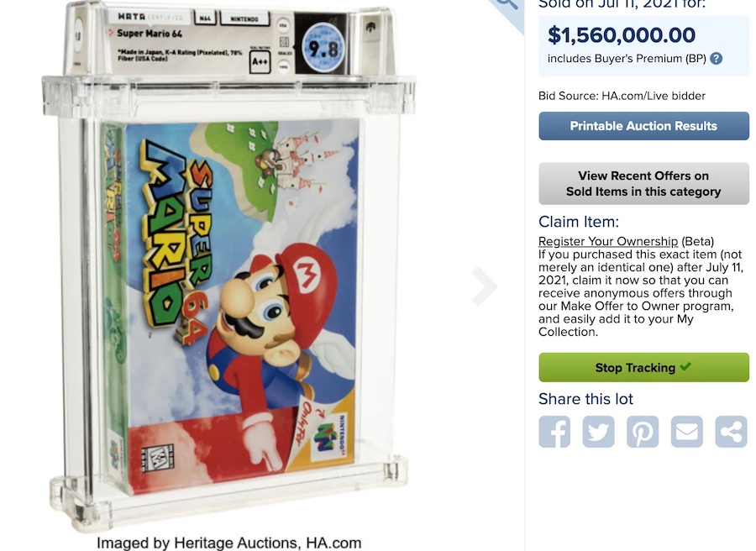Screen dimensions: 756x551
Task: Click the 'Share this lot' heading
Action: pyautogui.click(x=586, y=399)
